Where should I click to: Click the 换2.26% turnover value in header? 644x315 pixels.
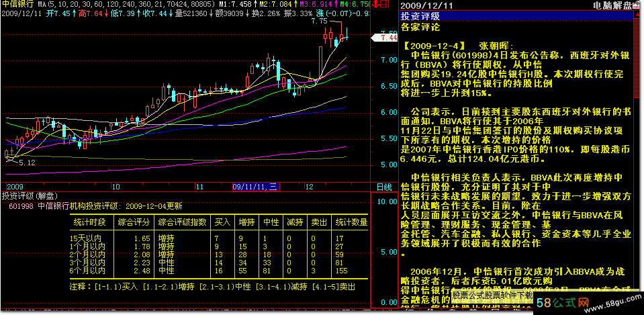coord(266,13)
